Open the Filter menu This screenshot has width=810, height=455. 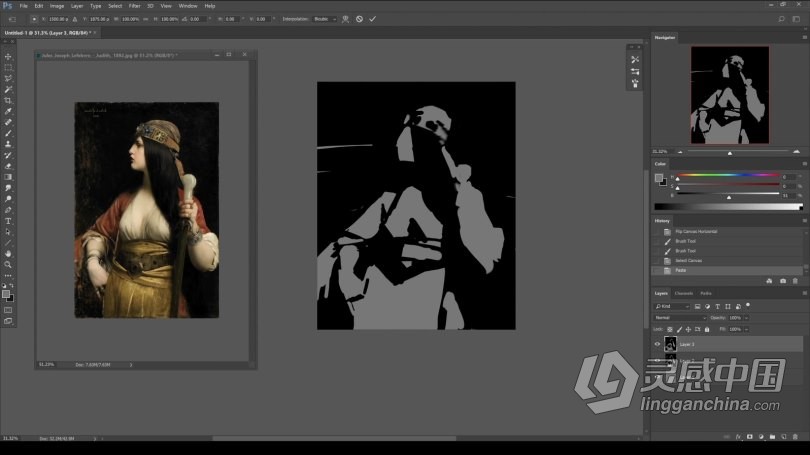pos(134,6)
